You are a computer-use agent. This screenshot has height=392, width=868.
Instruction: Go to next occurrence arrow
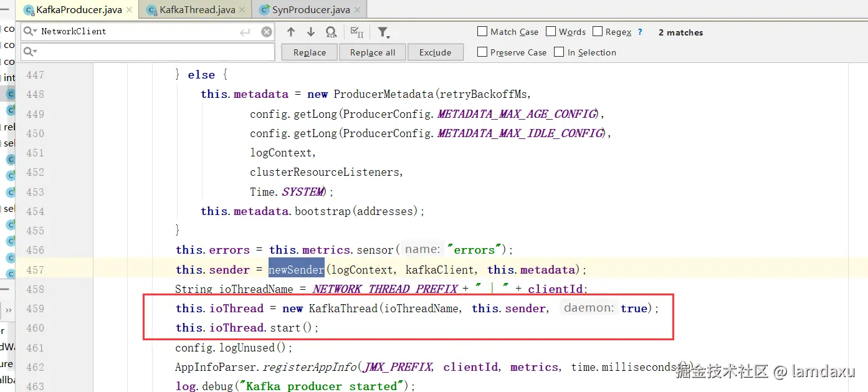tap(311, 32)
